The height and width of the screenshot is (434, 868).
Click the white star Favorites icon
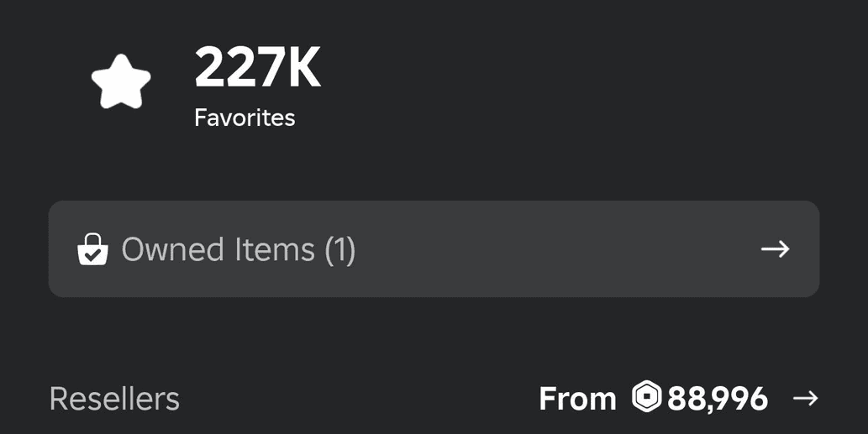click(121, 81)
